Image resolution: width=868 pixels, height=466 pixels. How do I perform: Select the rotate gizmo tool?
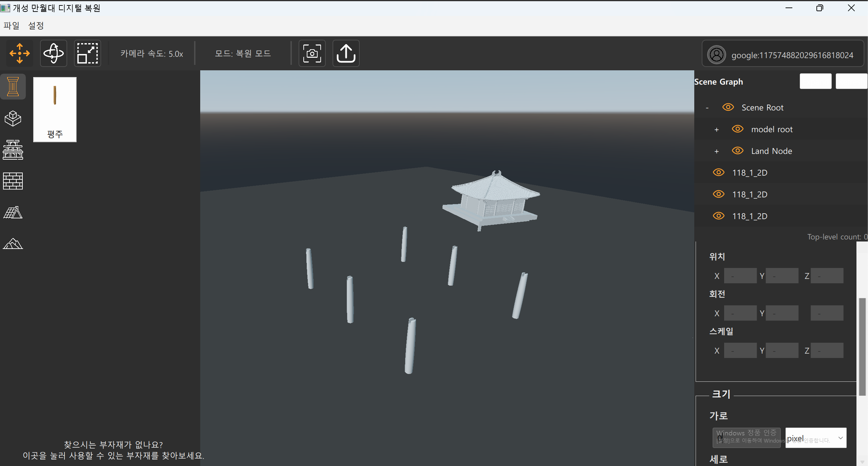(54, 53)
